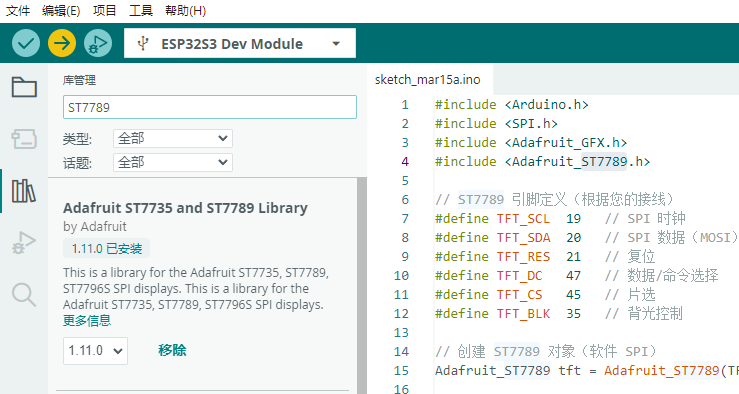Image resolution: width=739 pixels, height=394 pixels.
Task: Open the Boards Manager sidebar icon
Action: click(24, 139)
